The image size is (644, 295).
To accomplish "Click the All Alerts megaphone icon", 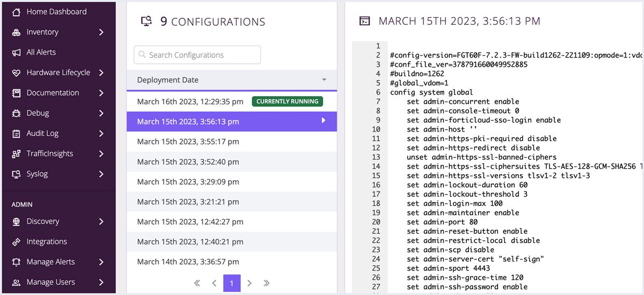I will pyautogui.click(x=16, y=52).
